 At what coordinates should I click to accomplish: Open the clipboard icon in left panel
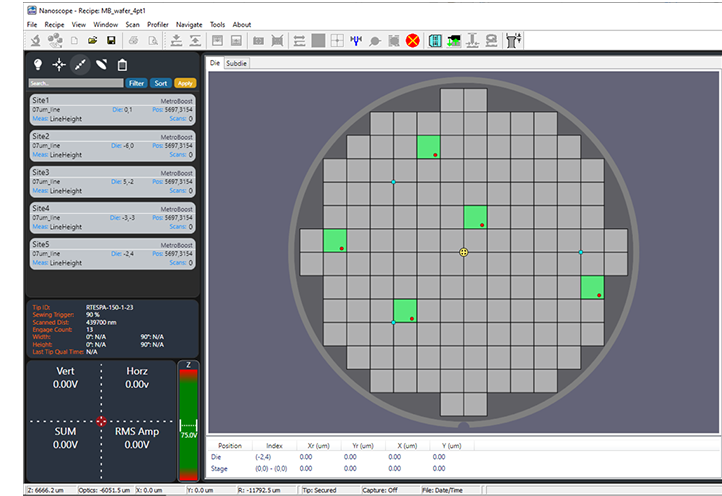click(x=122, y=65)
